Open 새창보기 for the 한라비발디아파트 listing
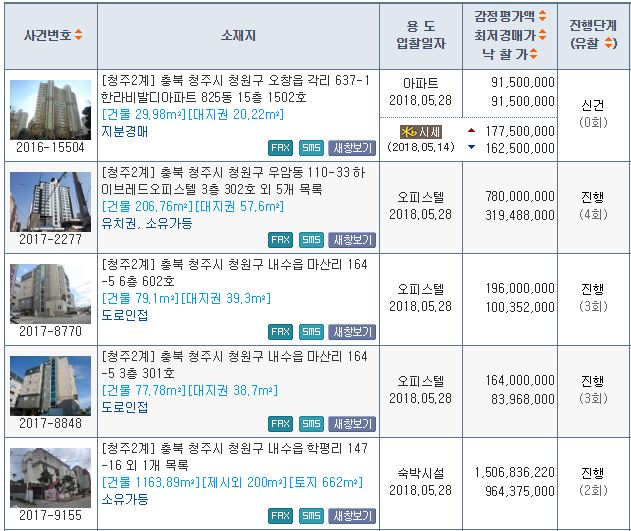This screenshot has width=631, height=531. [352, 148]
